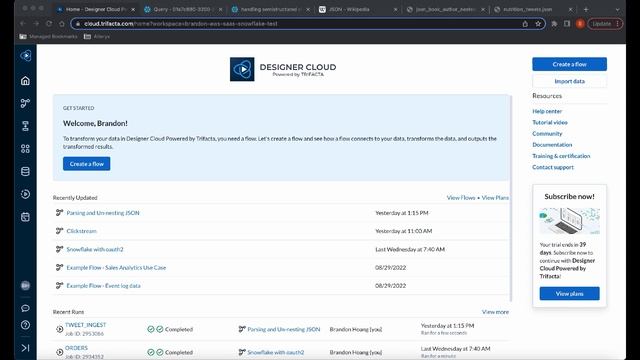This screenshot has width=640, height=360.
Task: Click the share icon in the address bar
Action: coord(525,24)
